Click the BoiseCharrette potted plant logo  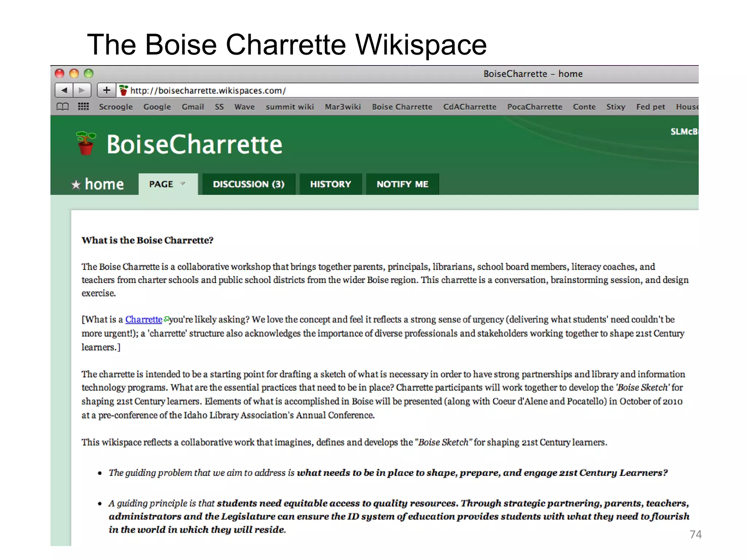[x=86, y=143]
